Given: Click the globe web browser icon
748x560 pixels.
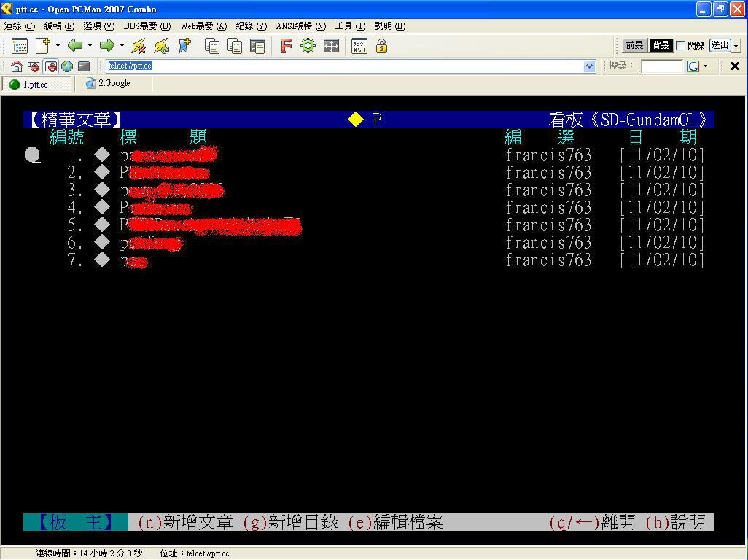Looking at the screenshot, I should (x=67, y=66).
